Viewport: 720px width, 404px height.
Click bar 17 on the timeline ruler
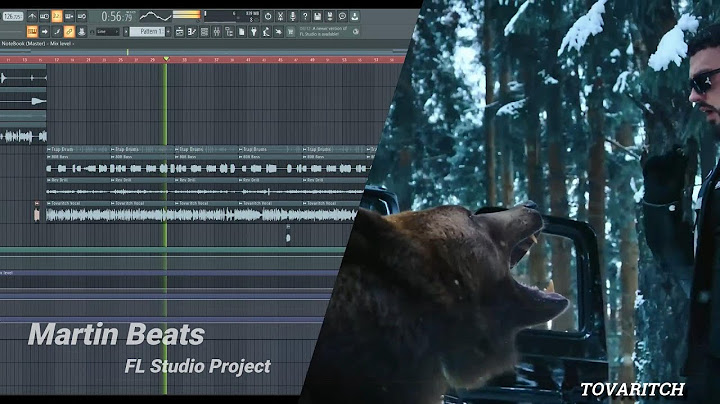[56, 60]
